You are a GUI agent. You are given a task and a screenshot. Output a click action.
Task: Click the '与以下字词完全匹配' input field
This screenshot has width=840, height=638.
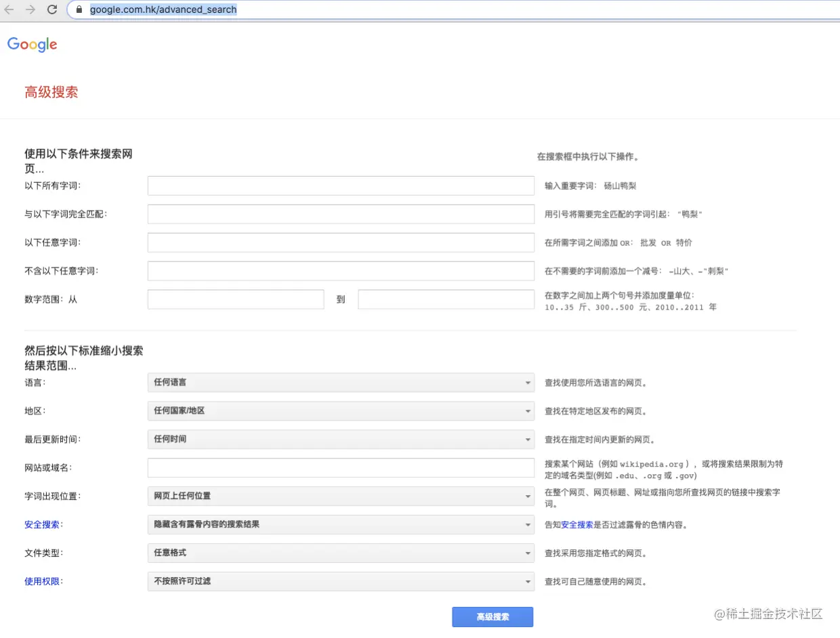[x=341, y=214]
